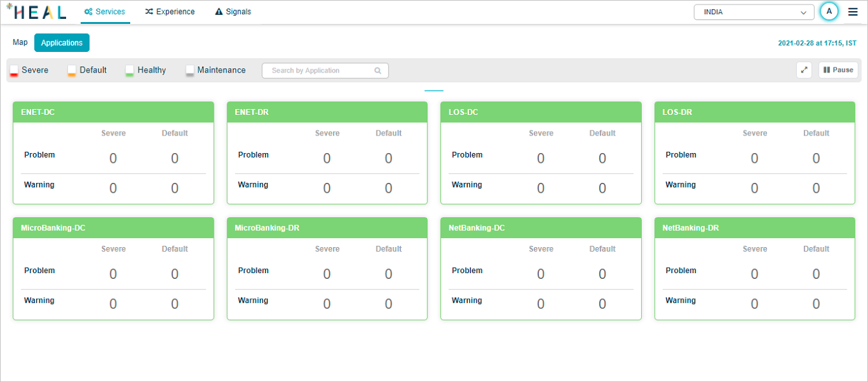Click NetBanking-DR Warning Severe count
The height and width of the screenshot is (382, 868).
click(x=755, y=304)
